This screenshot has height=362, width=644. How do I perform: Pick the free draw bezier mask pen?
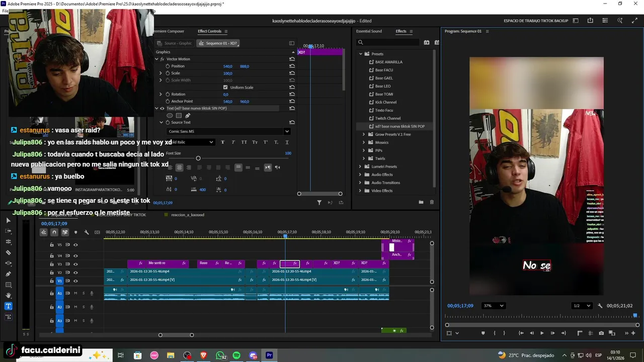click(188, 116)
